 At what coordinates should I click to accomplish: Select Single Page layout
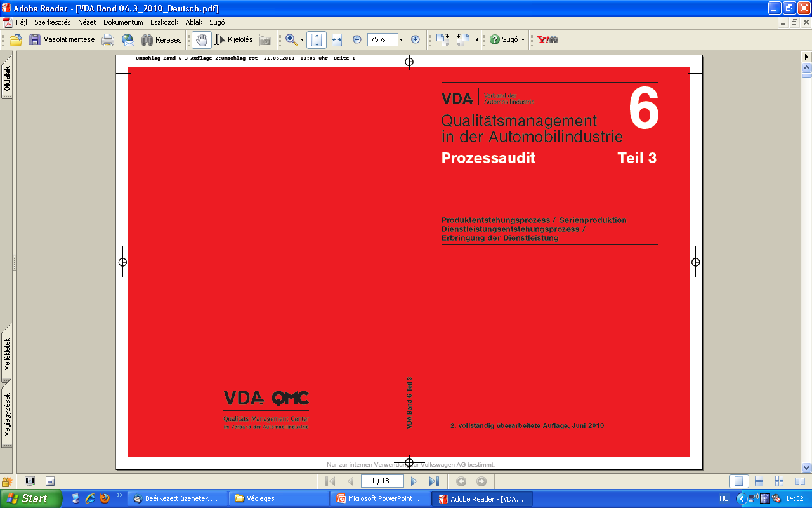pos(738,481)
